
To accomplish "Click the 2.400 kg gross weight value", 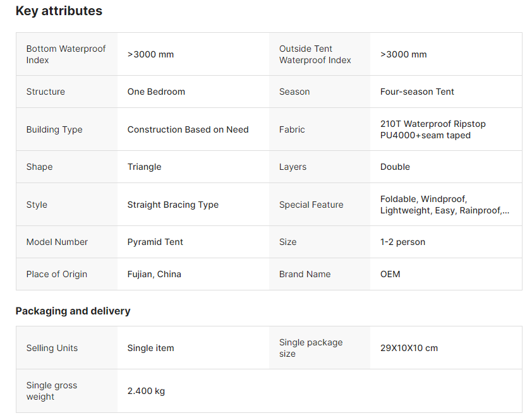I will [x=146, y=391].
